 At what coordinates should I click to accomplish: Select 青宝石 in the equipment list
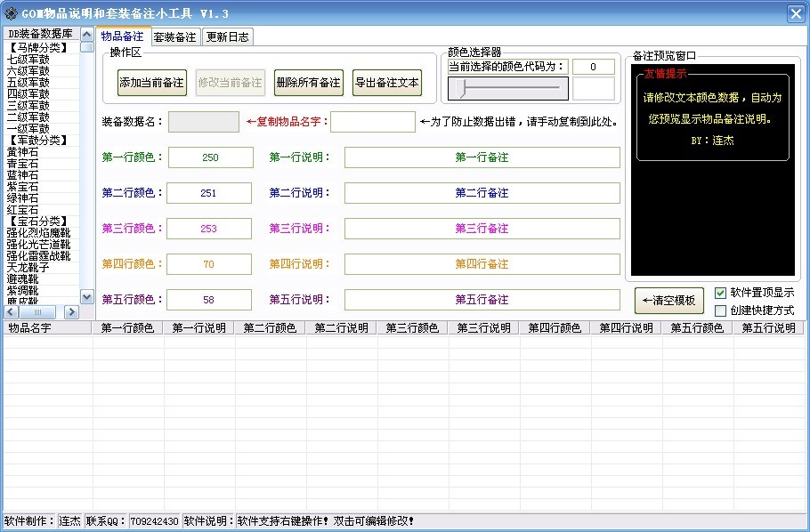point(23,164)
